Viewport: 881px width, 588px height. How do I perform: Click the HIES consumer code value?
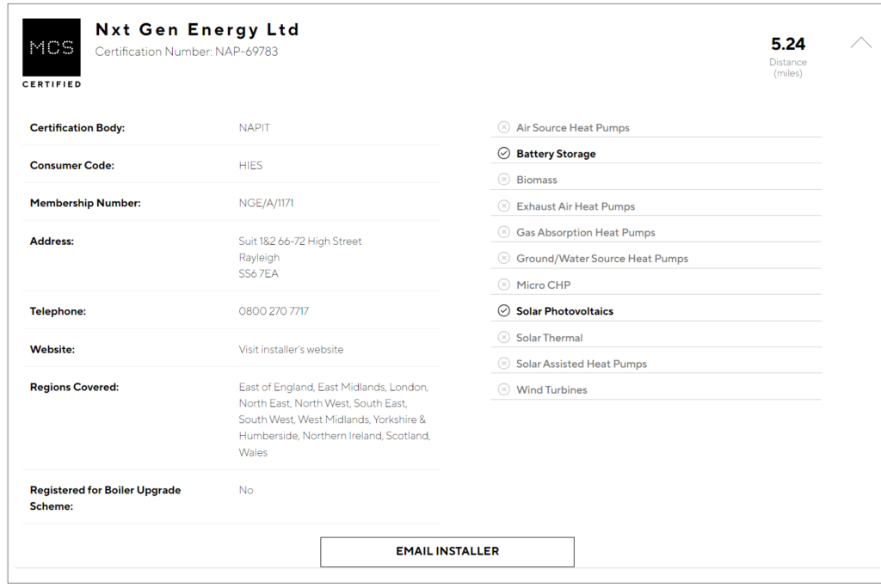click(x=250, y=165)
